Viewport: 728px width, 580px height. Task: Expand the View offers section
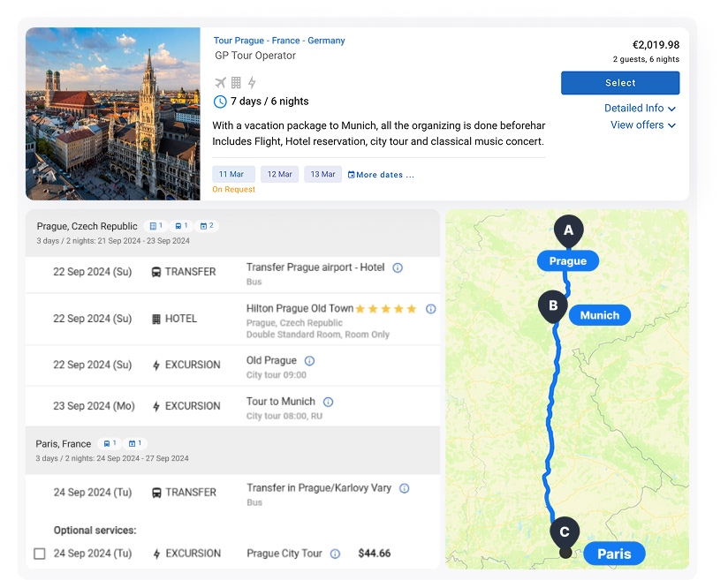tap(643, 125)
